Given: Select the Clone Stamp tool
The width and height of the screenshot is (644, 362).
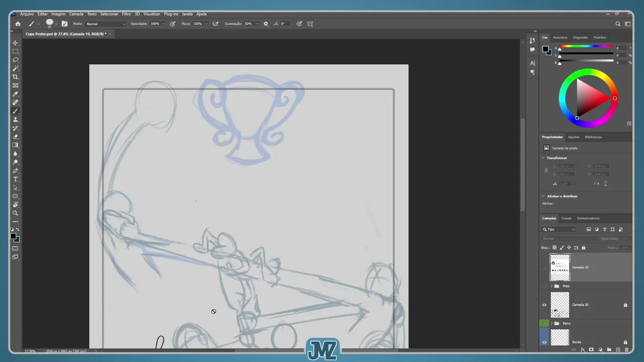Looking at the screenshot, I should (x=16, y=120).
